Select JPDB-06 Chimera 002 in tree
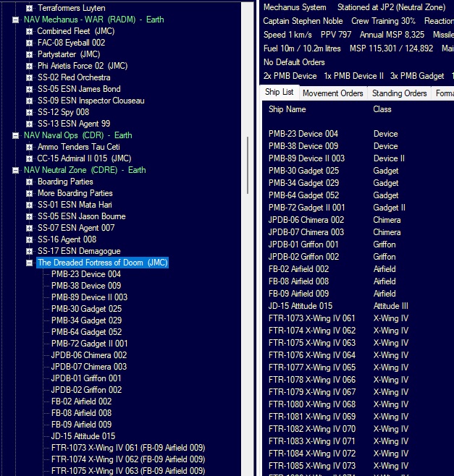This screenshot has height=476, width=454. click(89, 355)
